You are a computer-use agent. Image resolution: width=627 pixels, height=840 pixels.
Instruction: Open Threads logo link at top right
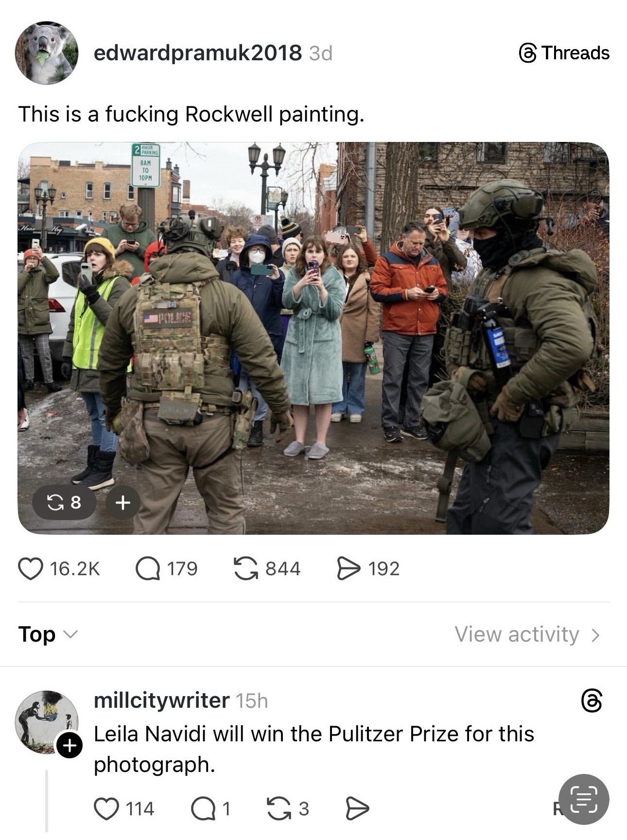tap(564, 52)
